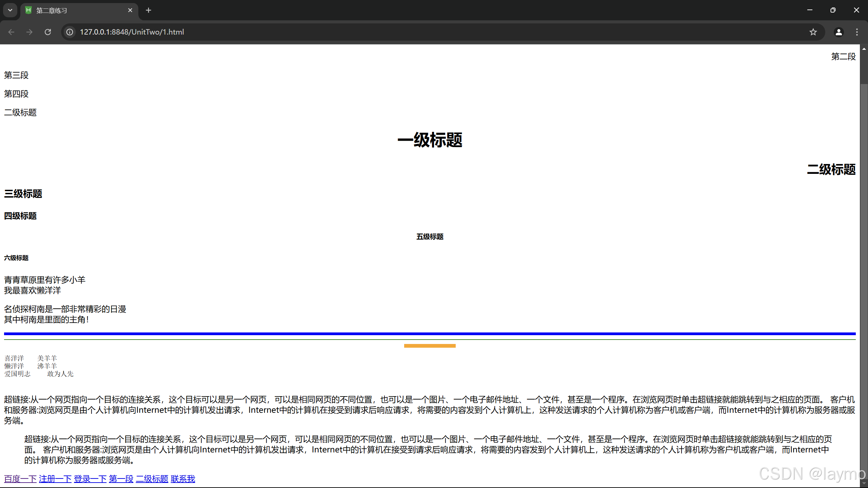Click the browser forward arrow

(29, 32)
